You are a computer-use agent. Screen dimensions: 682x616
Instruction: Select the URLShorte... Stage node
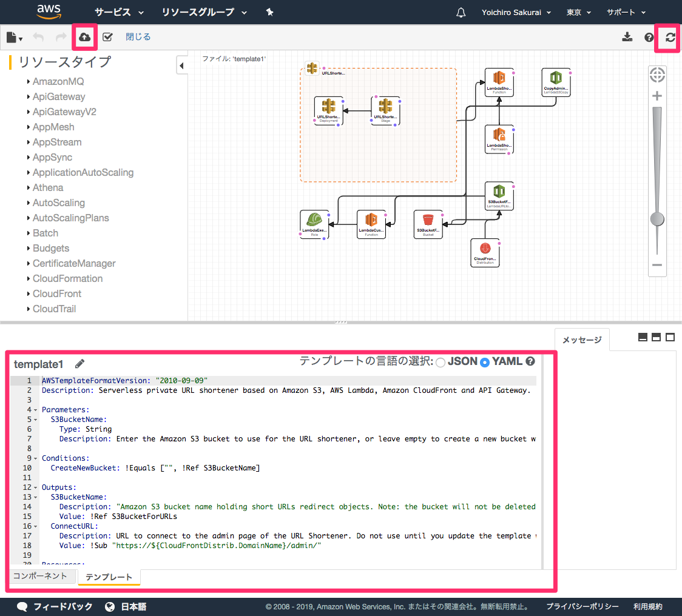click(385, 111)
